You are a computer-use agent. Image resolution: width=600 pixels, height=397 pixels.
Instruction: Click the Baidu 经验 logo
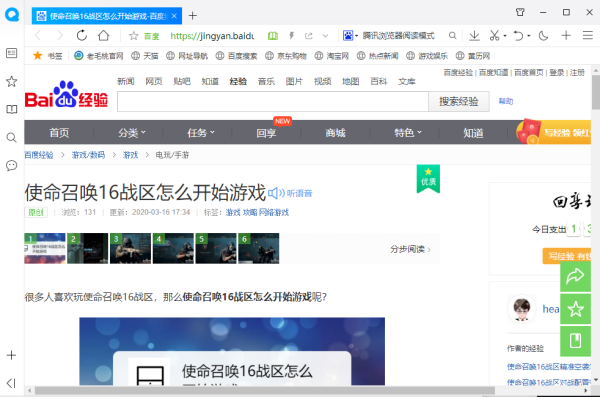pyautogui.click(x=66, y=95)
